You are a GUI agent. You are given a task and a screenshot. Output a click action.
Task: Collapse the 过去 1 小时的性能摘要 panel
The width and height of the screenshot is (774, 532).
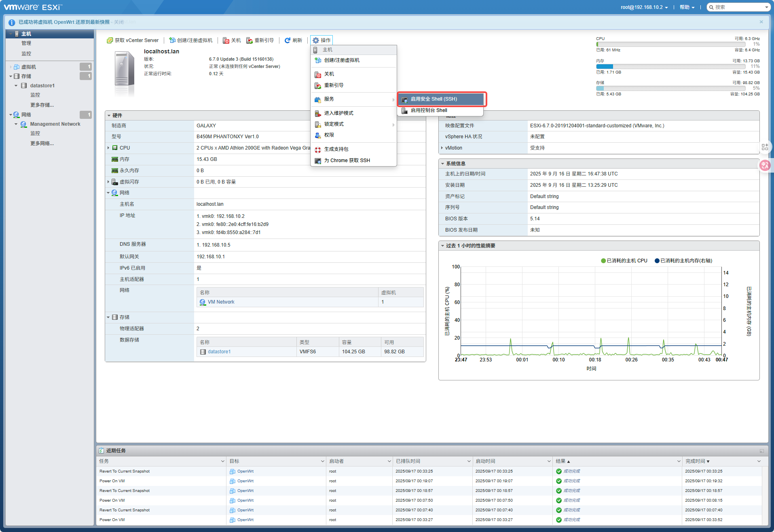tap(443, 246)
